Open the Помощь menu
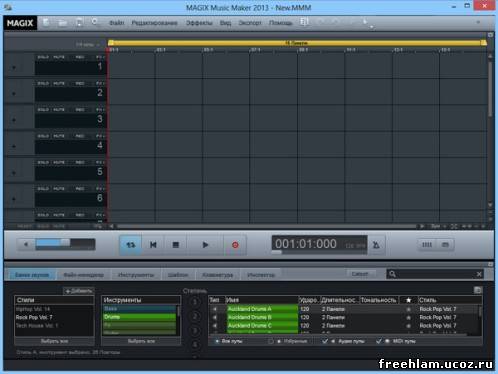Screen dimensions: 498x374 280,23
